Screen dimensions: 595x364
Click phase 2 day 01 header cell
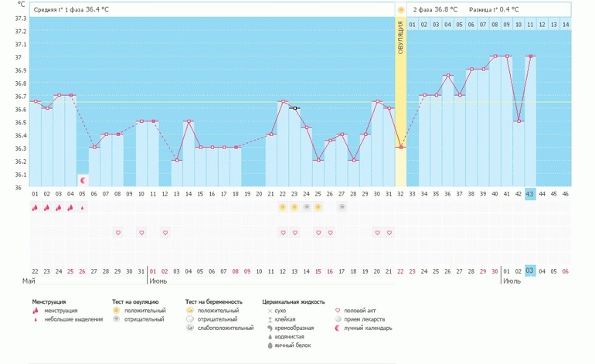click(x=413, y=25)
